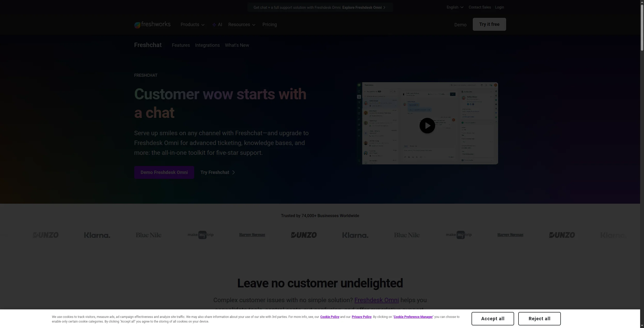Open the Freshdesk Omni text link
The height and width of the screenshot is (328, 644).
point(376,300)
